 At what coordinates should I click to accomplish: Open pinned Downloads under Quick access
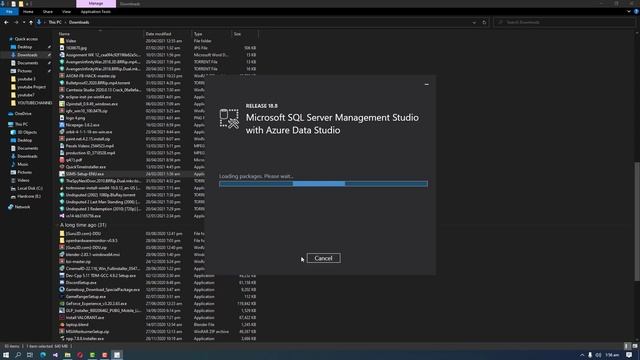27,55
